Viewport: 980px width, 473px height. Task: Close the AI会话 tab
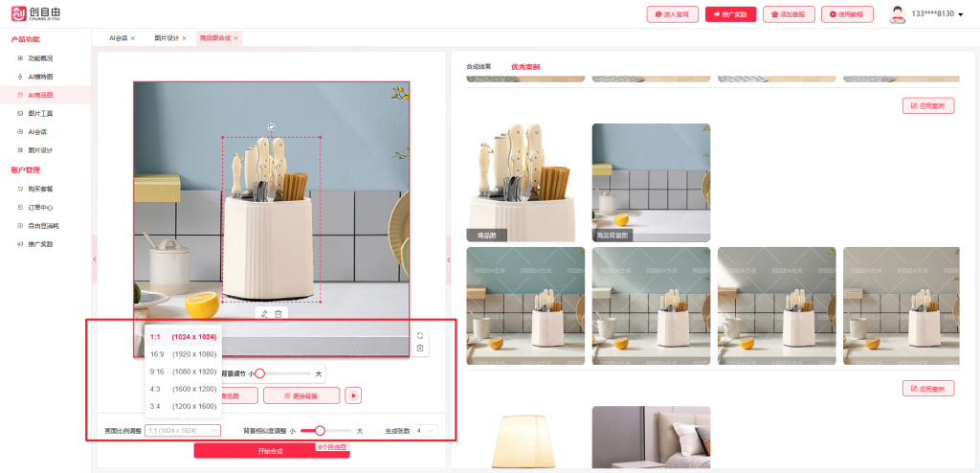tap(133, 38)
